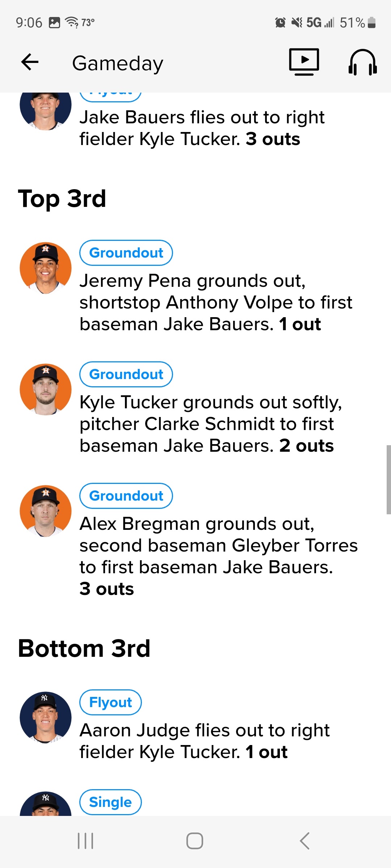Screen dimensions: 391x868
Task: Select the Flyout tag on Aaron Judge play
Action: click(x=110, y=702)
